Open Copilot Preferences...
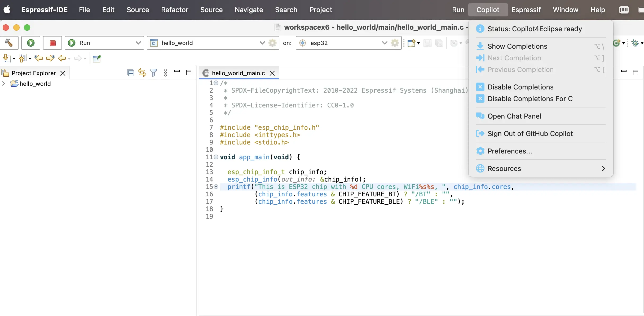This screenshot has height=316, width=644. [x=510, y=151]
